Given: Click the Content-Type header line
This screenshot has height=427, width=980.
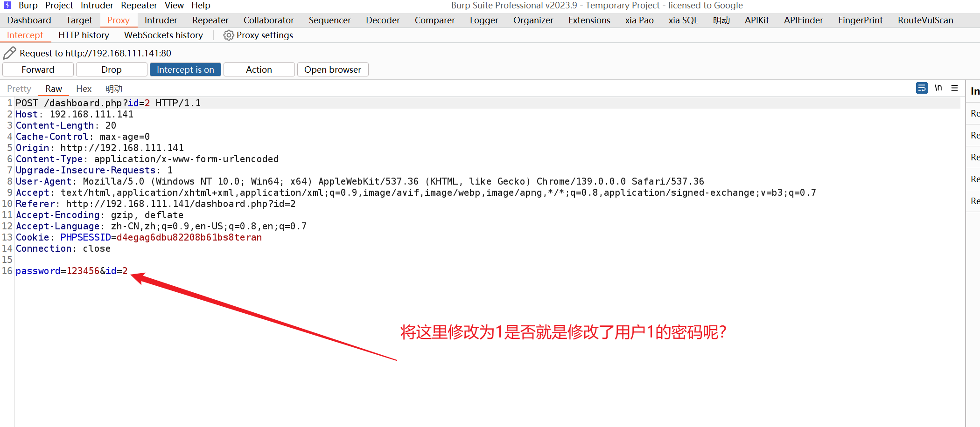Looking at the screenshot, I should (x=147, y=159).
